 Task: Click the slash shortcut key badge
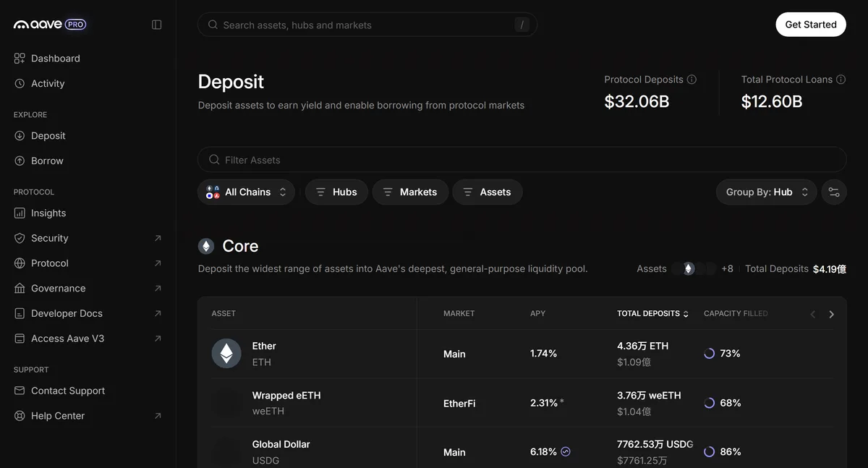point(522,25)
